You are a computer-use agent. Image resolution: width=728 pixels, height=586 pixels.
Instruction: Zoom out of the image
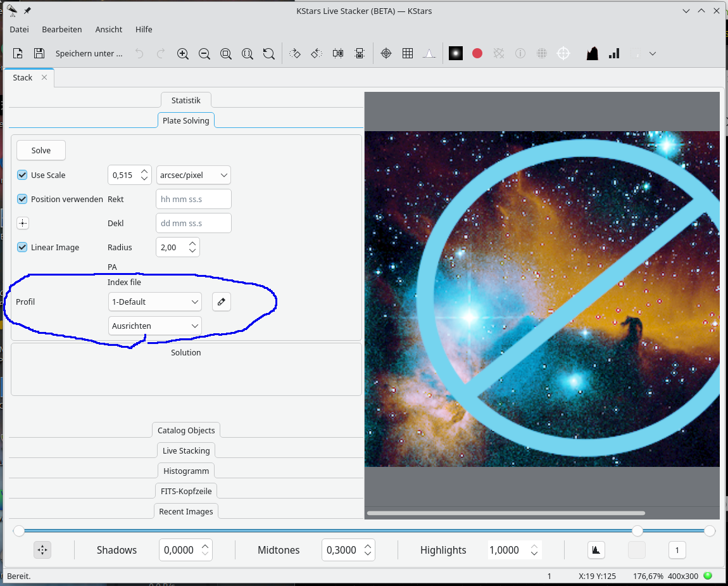point(204,53)
